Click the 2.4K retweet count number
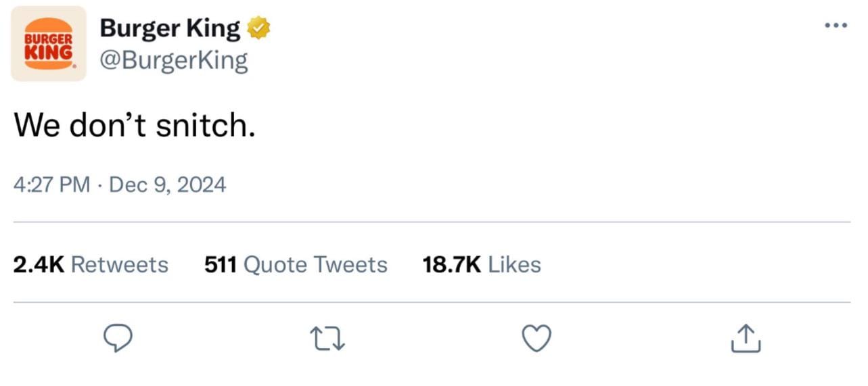Screen dimensions: 868x386 pyautogui.click(x=39, y=264)
